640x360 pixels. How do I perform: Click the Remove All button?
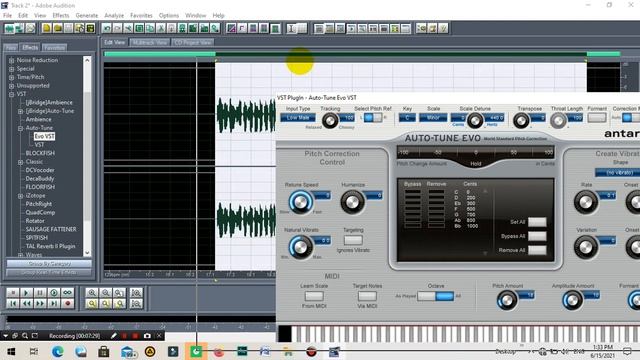click(x=537, y=250)
